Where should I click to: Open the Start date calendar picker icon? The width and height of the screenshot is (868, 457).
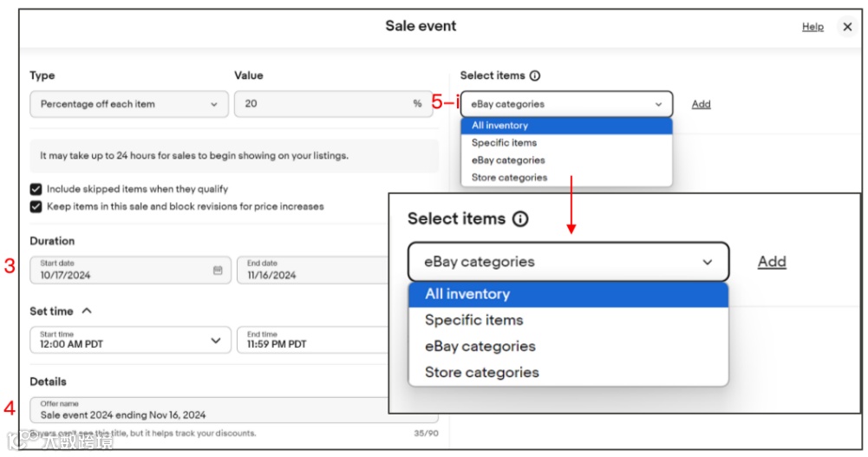(218, 271)
